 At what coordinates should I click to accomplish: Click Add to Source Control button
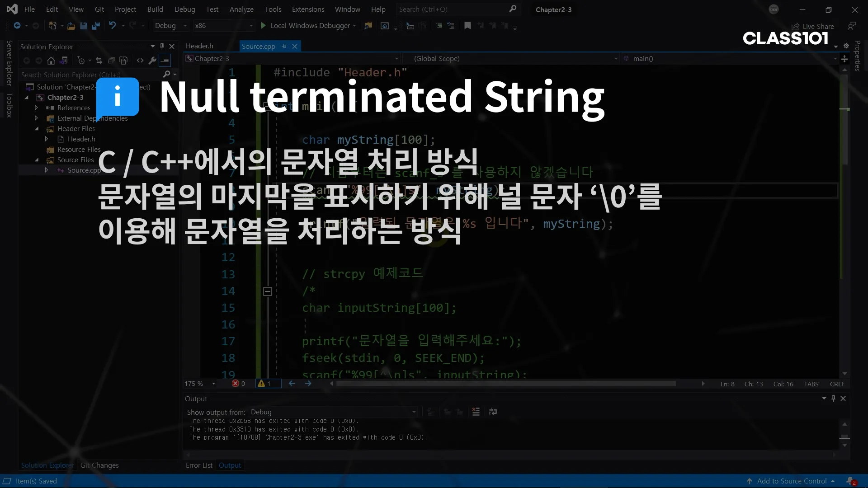coord(791,481)
